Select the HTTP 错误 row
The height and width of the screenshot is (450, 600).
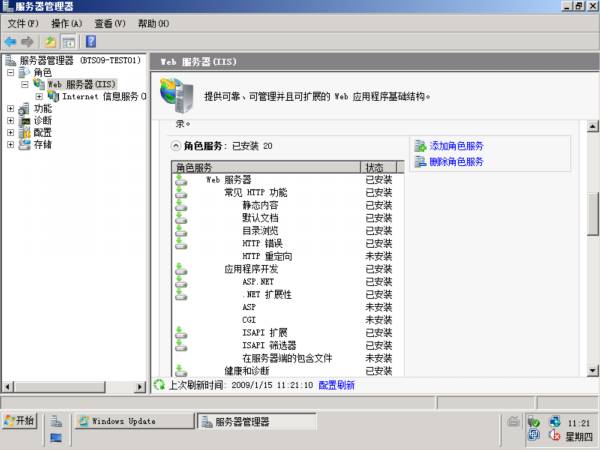(x=288, y=243)
